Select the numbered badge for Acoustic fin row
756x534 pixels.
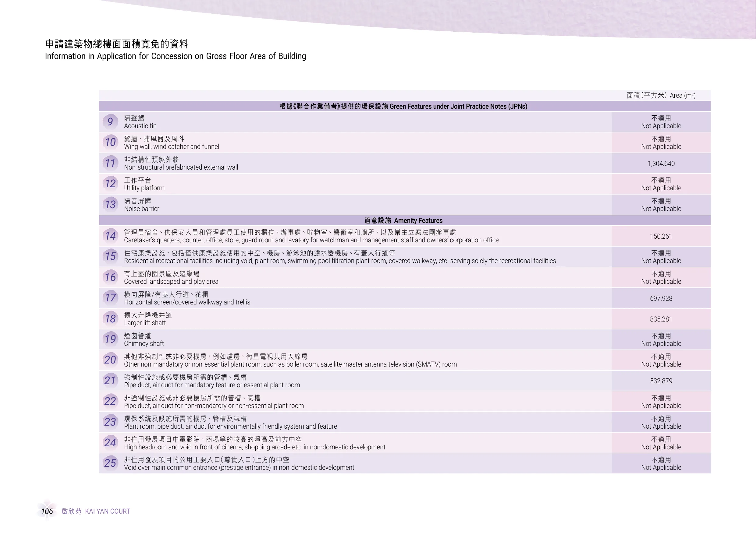click(111, 122)
